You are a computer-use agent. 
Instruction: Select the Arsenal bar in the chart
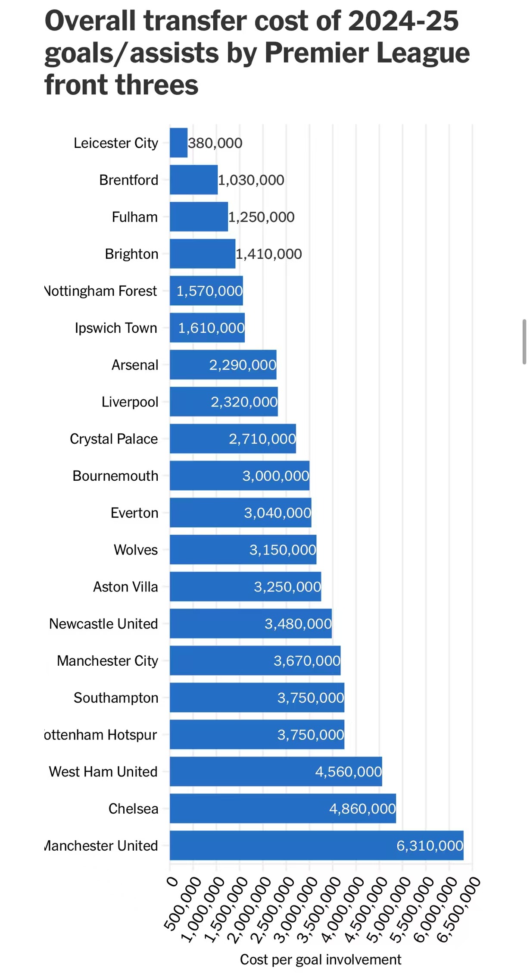[x=223, y=365]
